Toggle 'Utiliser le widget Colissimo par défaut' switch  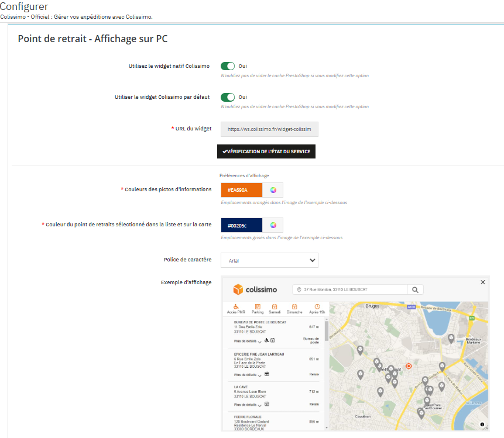pos(228,97)
